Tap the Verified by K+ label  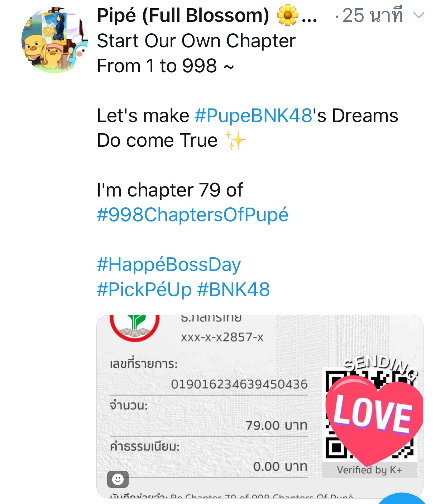click(369, 470)
